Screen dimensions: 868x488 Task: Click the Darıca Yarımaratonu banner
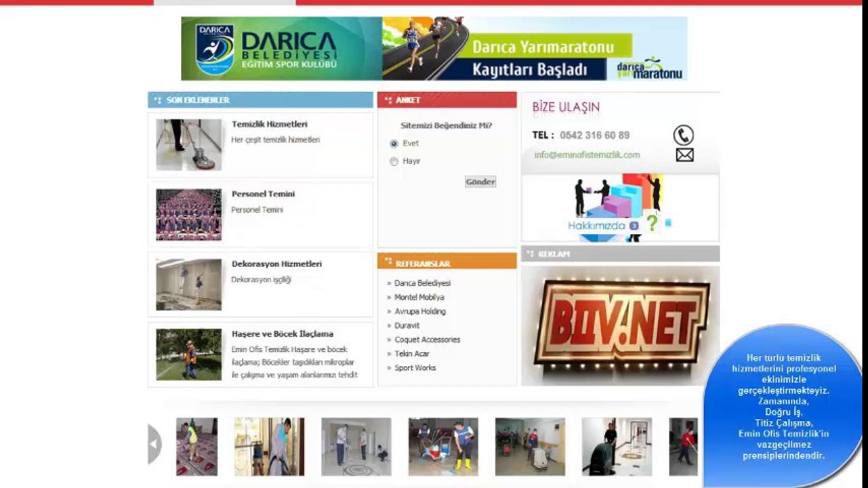(x=535, y=49)
